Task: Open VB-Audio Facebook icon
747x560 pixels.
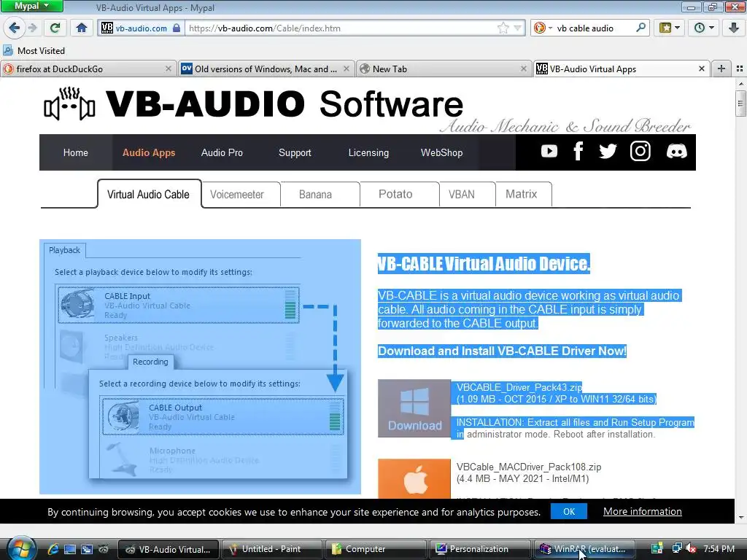Action: pos(578,152)
